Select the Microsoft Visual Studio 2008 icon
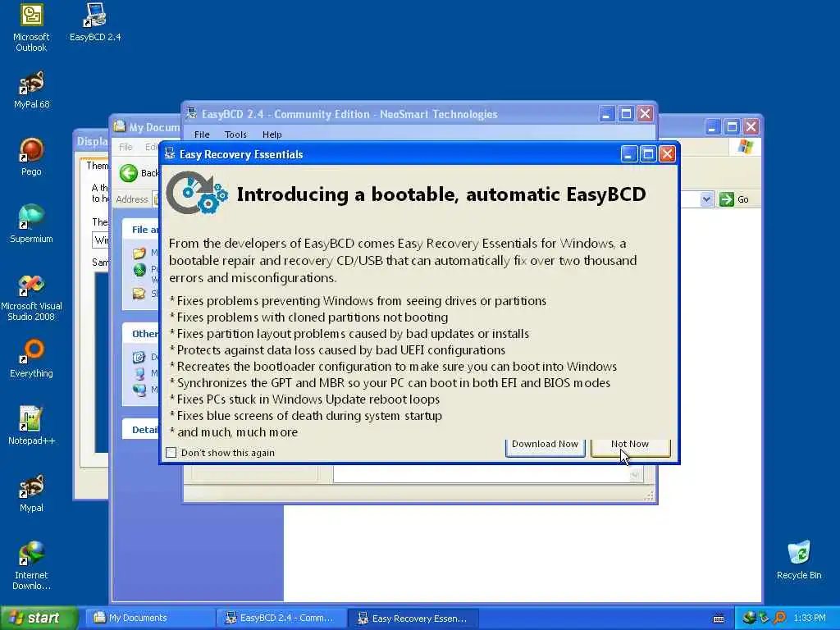The image size is (840, 630). (x=31, y=297)
